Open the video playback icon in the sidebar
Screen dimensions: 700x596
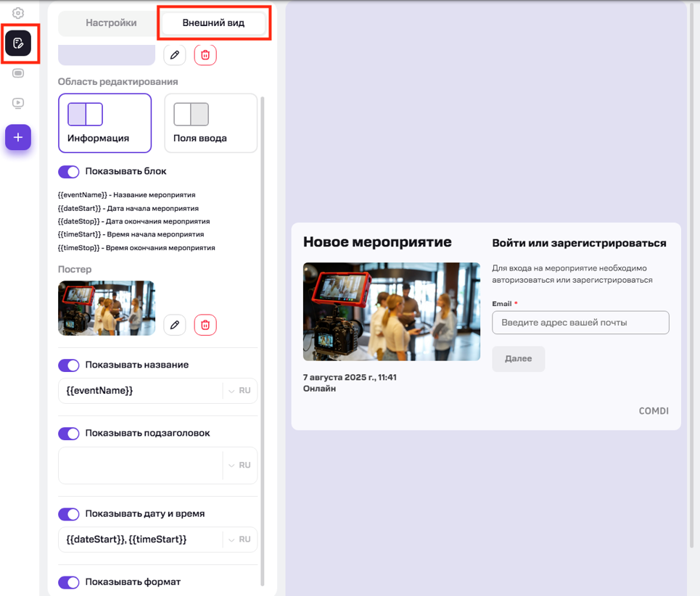pyautogui.click(x=18, y=103)
